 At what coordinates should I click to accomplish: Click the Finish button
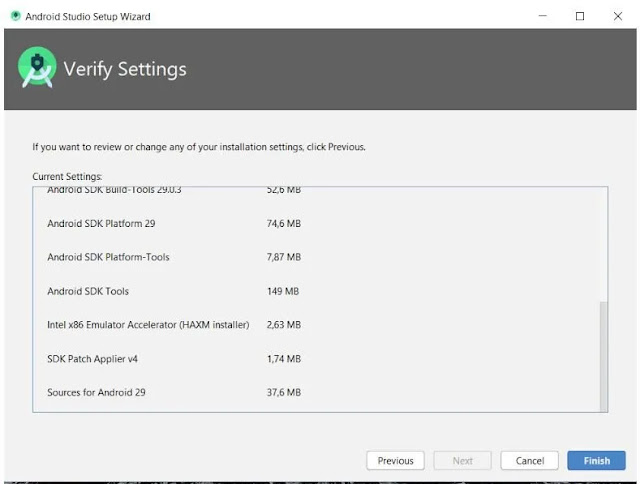point(596,460)
